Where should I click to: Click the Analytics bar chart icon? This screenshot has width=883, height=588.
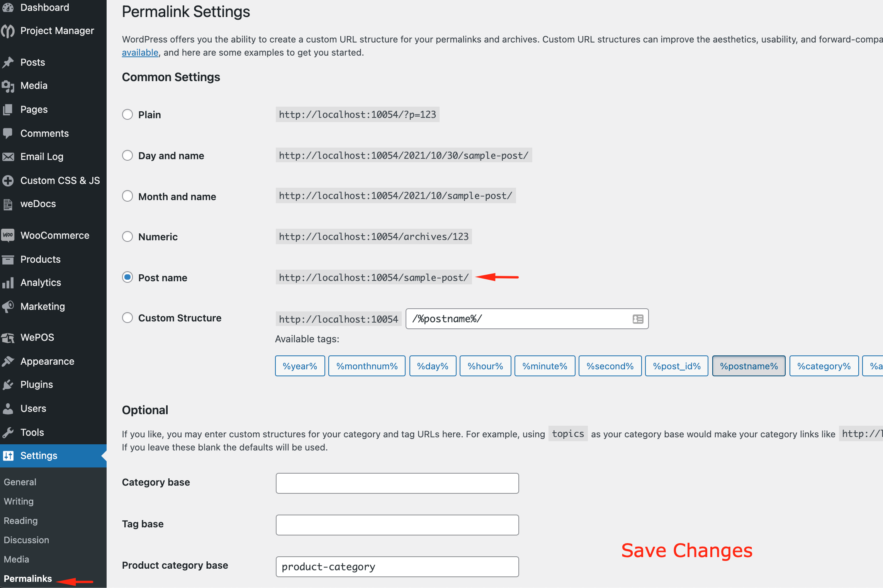click(x=8, y=283)
